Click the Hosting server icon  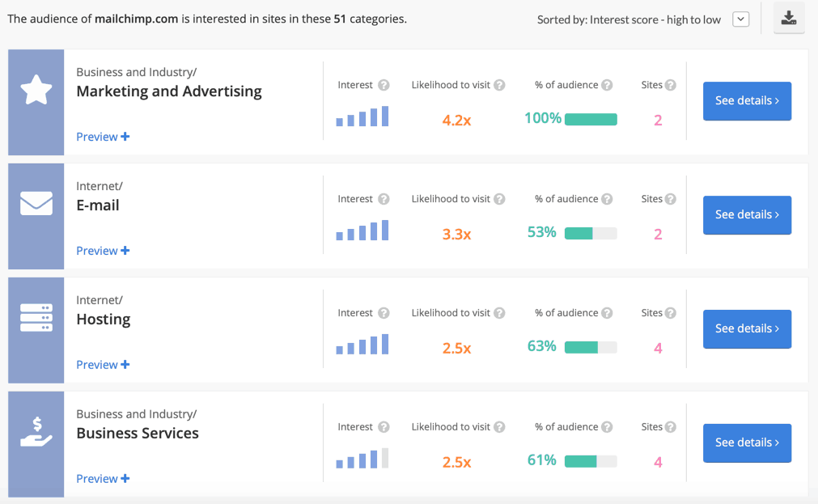35,323
